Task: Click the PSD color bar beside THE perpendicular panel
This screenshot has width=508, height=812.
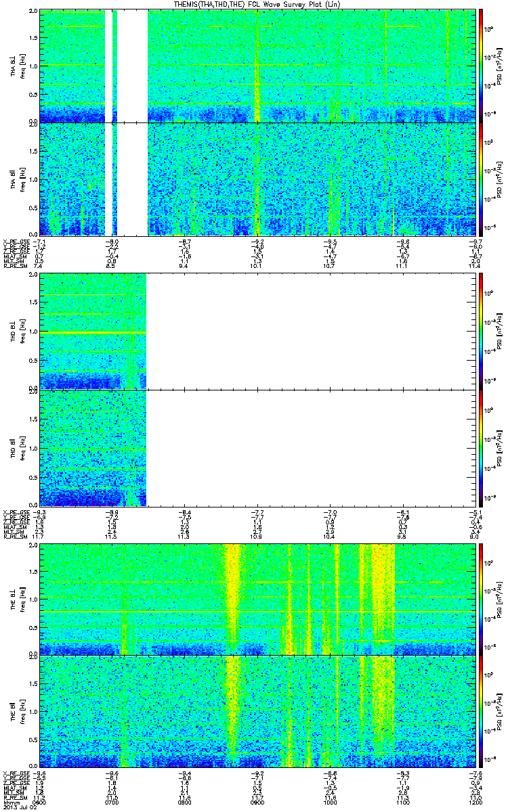Action: coord(481,598)
